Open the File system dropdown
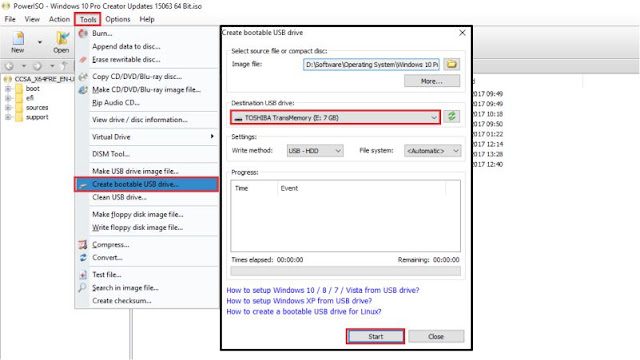 click(432, 151)
